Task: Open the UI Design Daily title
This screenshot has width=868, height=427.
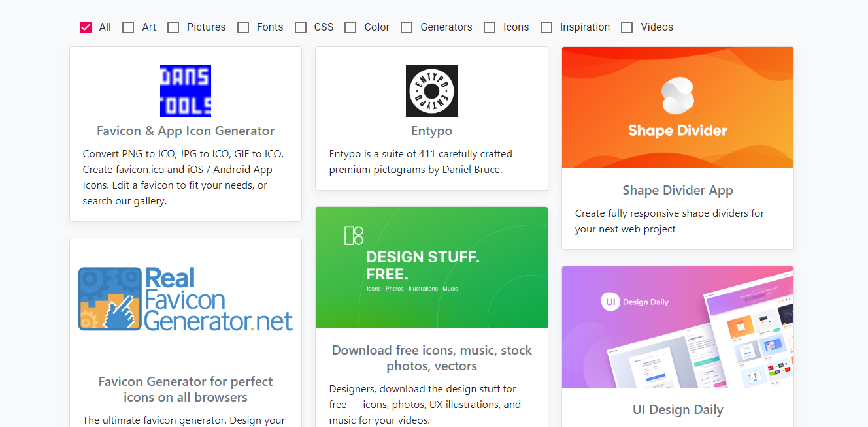Action: coord(678,409)
